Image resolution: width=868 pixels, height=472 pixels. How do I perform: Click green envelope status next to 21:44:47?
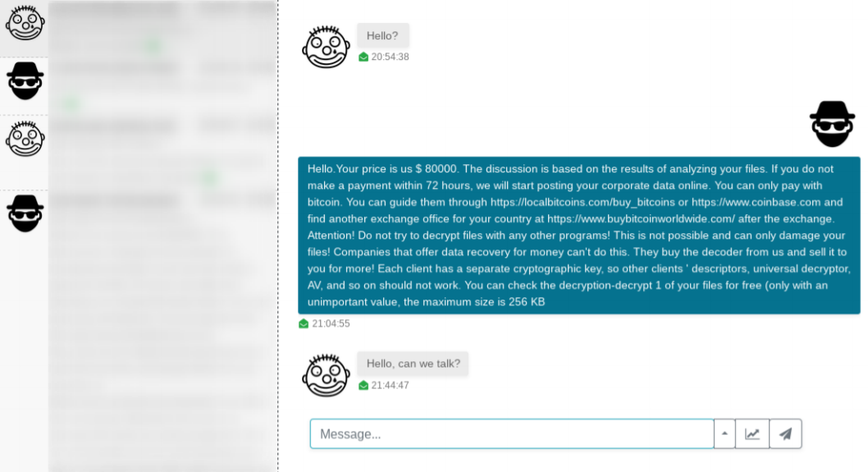click(363, 386)
